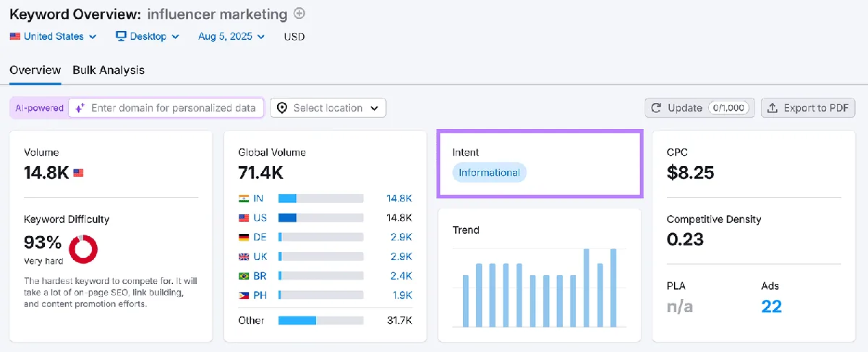Click the Germany flag in Global Volume
This screenshot has width=868, height=352.
244,238
